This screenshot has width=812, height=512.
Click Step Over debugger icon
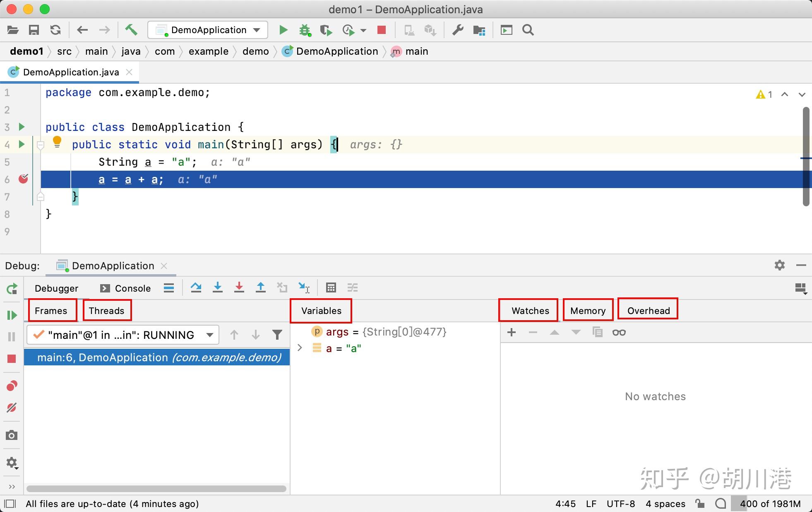tap(196, 287)
